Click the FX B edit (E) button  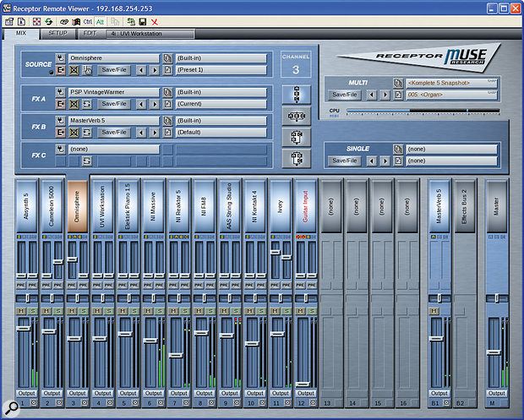click(x=61, y=133)
